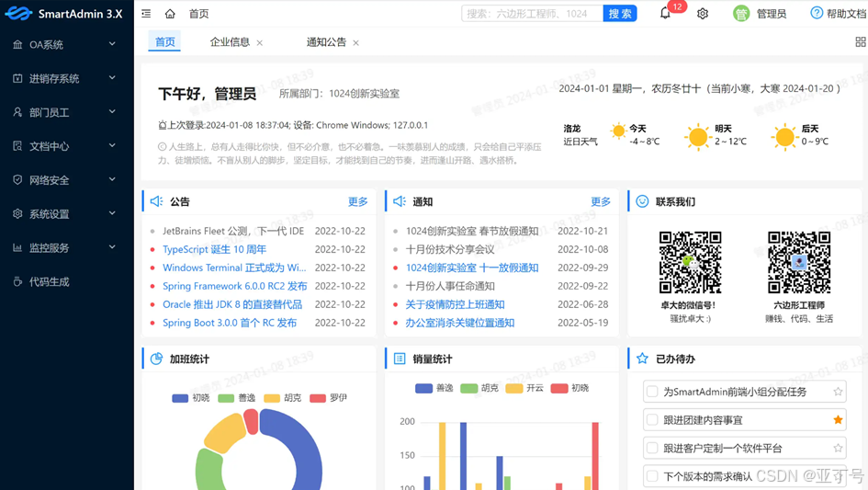Expand the 监控服务 menu chevron
This screenshot has height=490, width=868.
[112, 246]
